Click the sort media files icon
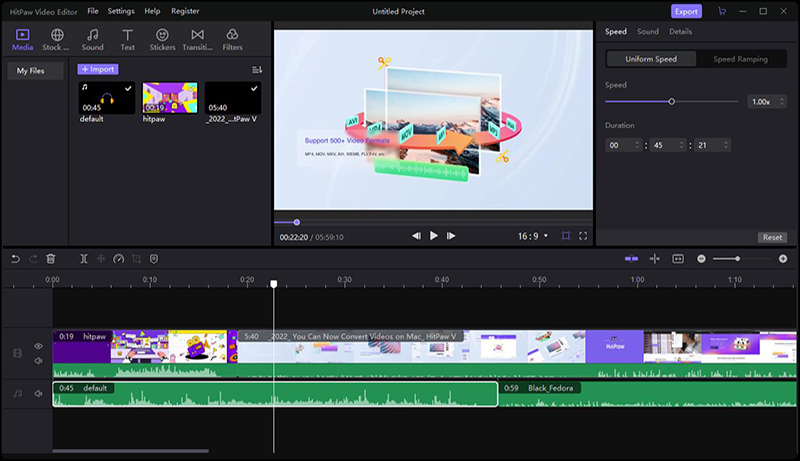Viewport: 800px width, 461px height. click(x=257, y=69)
